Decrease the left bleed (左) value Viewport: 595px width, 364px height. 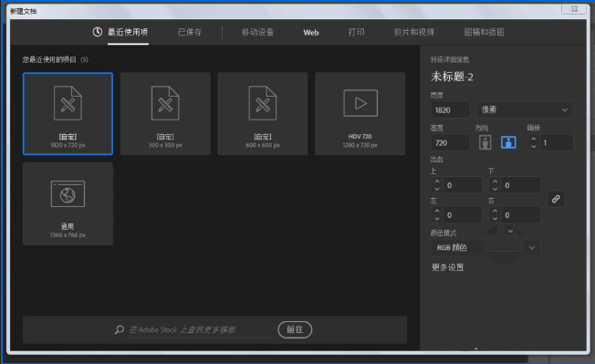pyautogui.click(x=437, y=218)
